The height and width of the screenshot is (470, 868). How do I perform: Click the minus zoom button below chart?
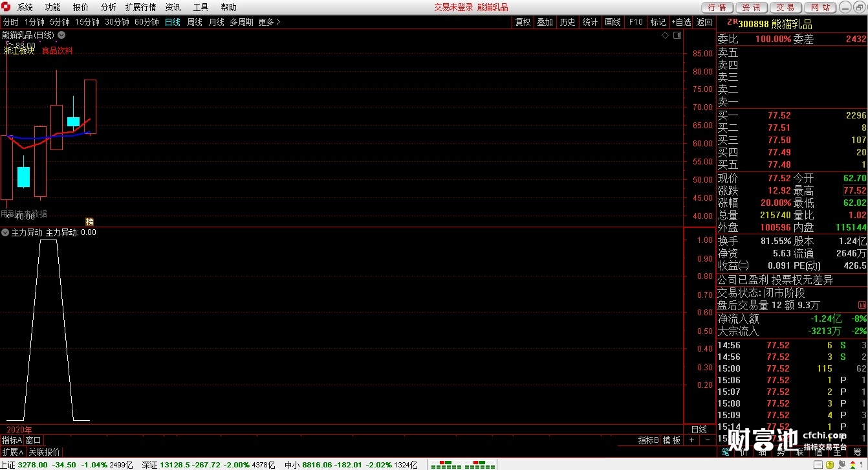(706, 440)
